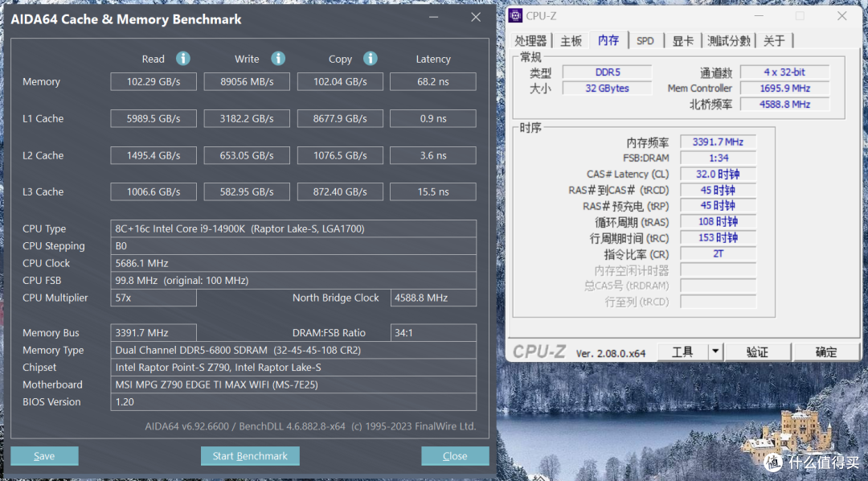Click the Save button in AIDA64
This screenshot has height=481, width=868.
tap(44, 455)
